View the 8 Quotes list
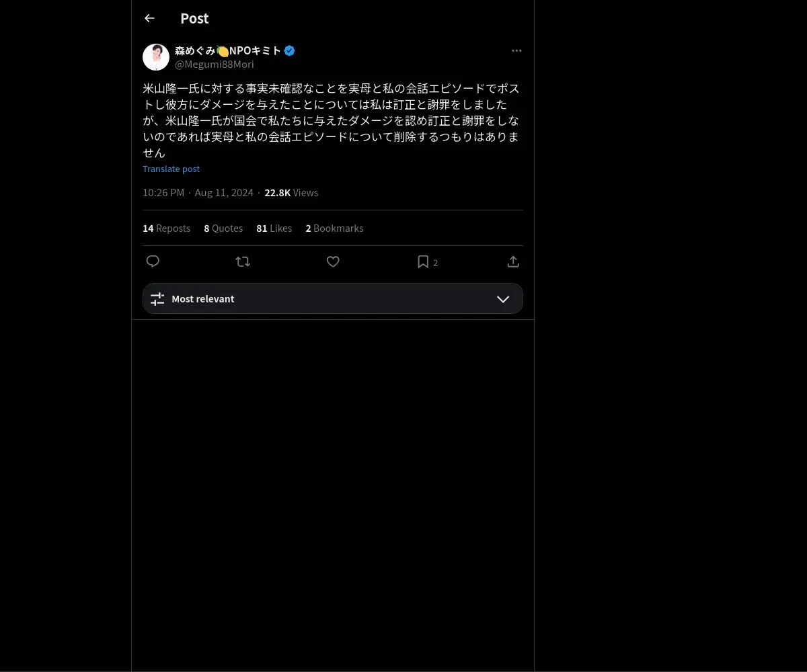Image resolution: width=807 pixels, height=672 pixels. pos(223,228)
